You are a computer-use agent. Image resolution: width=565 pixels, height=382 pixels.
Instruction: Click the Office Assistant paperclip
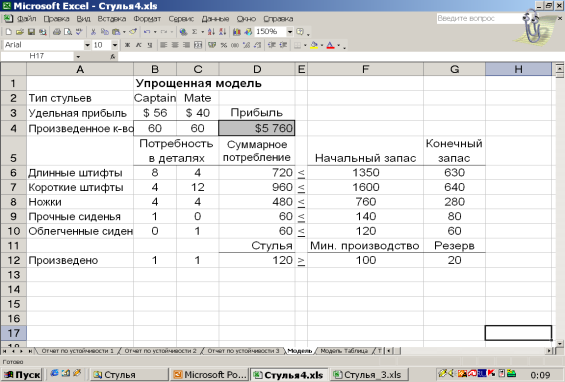(534, 26)
